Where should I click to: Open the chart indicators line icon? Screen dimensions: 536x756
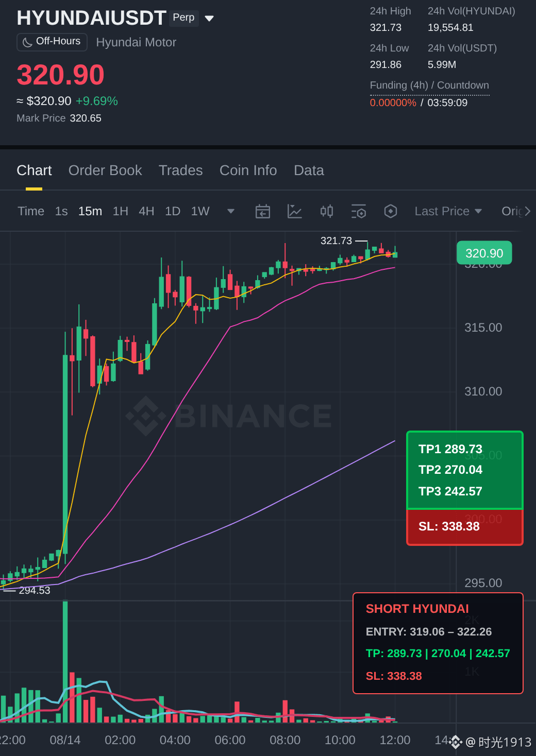tap(294, 211)
